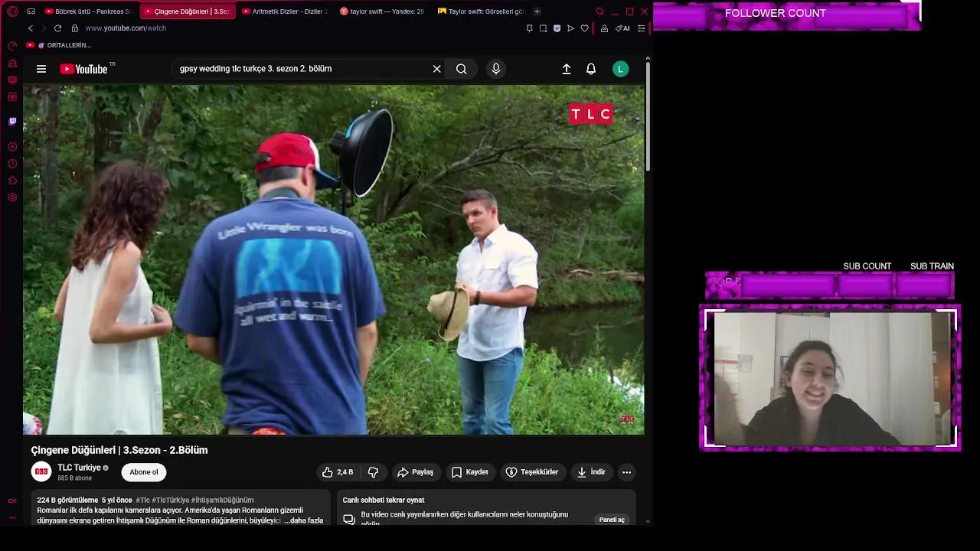Reload the current page
Image resolution: width=980 pixels, height=551 pixels.
click(57, 28)
